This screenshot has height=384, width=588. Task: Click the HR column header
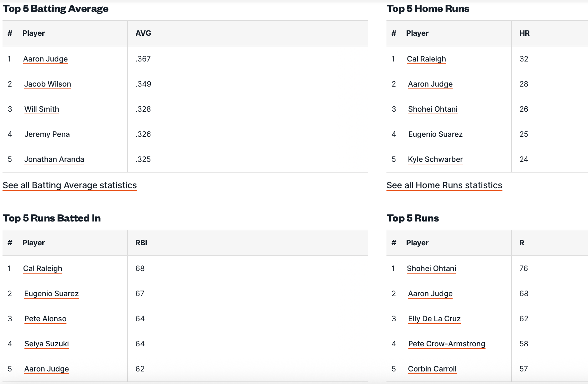(x=524, y=33)
